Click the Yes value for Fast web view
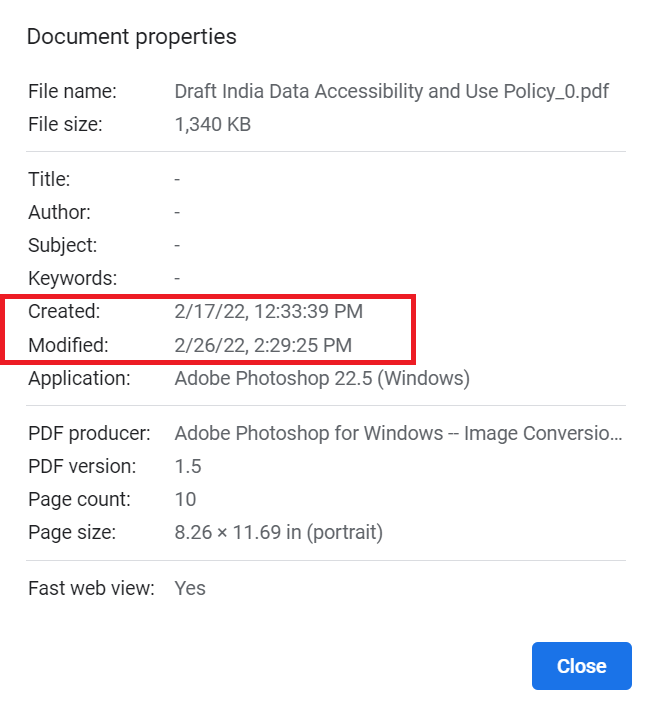This screenshot has width=651, height=703. point(190,588)
